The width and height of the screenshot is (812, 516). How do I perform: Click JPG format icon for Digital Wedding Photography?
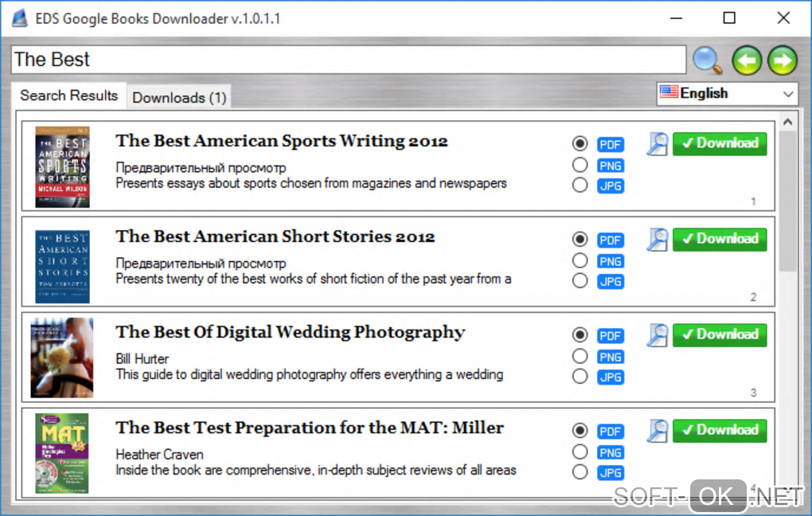[611, 377]
